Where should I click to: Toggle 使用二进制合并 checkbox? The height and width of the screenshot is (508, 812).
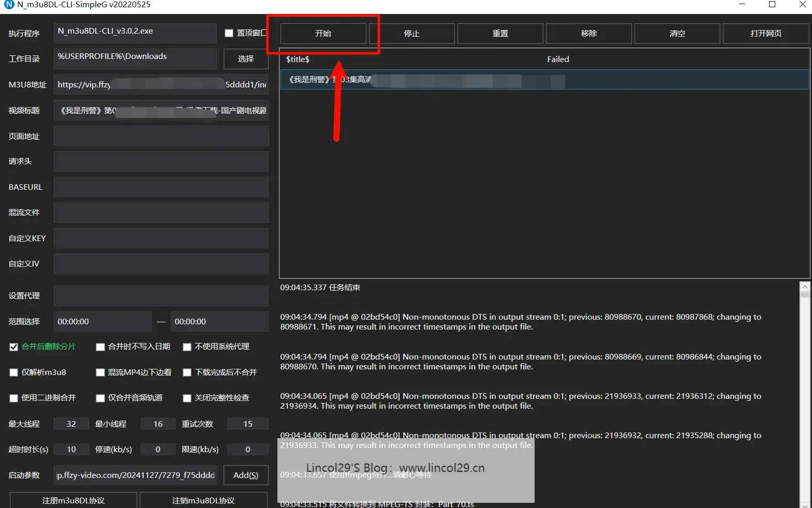tap(14, 398)
